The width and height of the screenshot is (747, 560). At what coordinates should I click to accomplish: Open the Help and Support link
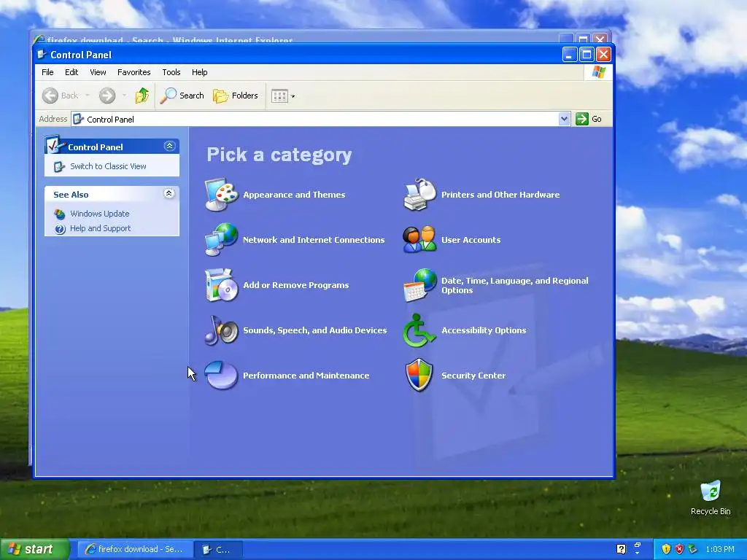(100, 228)
